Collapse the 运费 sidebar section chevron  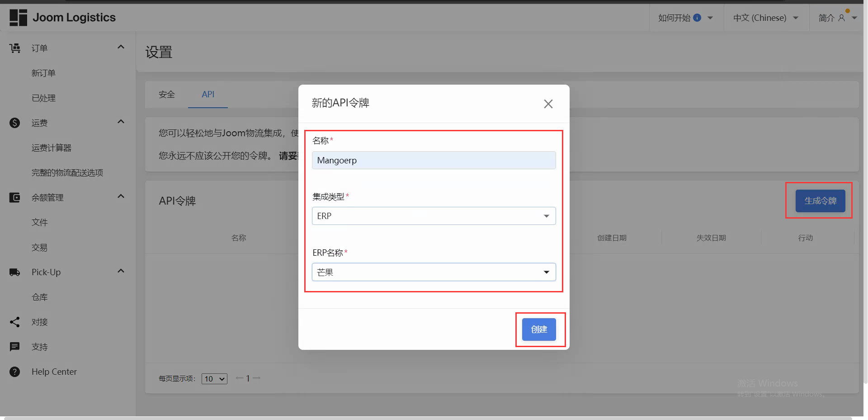[121, 122]
